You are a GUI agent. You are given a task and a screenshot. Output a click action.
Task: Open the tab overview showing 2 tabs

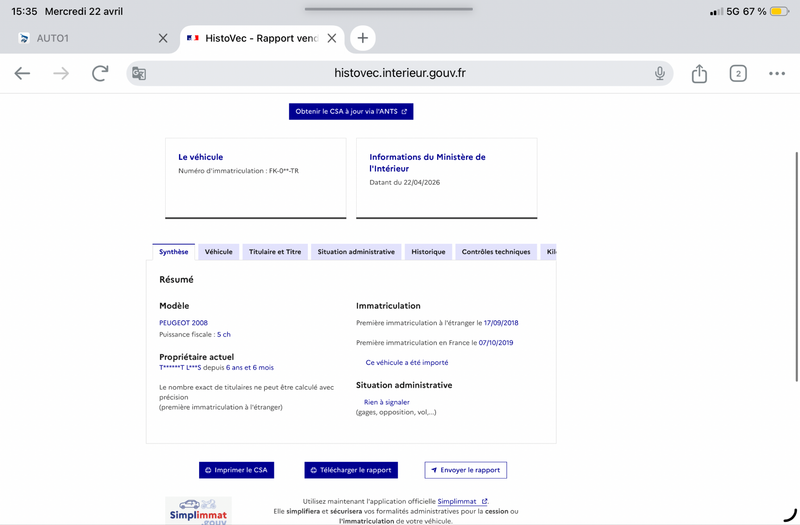point(738,73)
